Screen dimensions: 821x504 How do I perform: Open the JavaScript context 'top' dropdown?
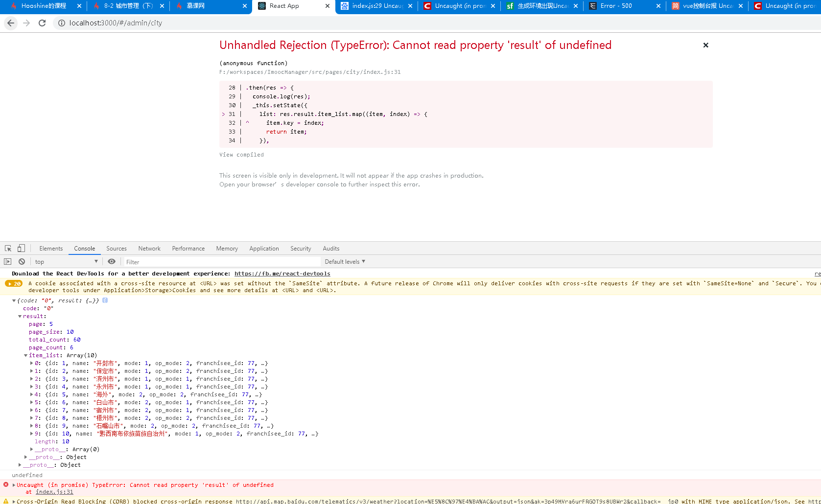[x=66, y=262]
